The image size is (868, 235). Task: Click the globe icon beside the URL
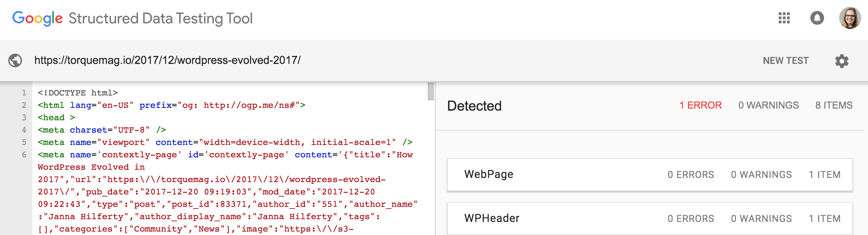click(15, 60)
